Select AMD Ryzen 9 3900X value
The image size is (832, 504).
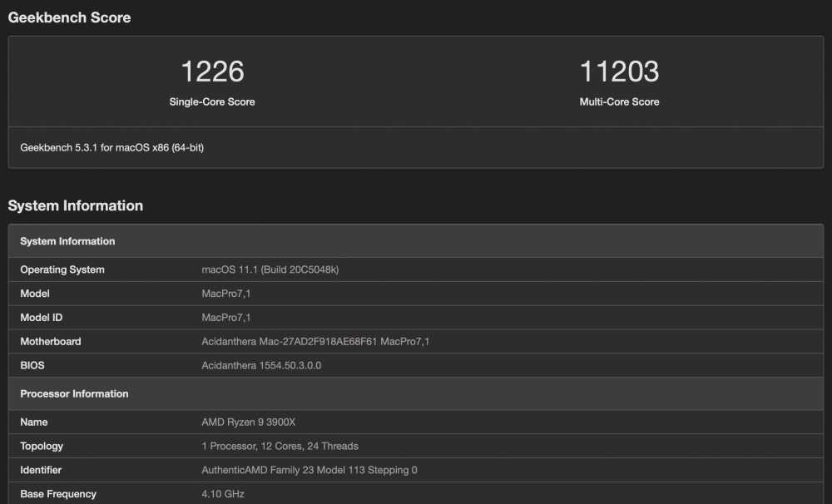pos(248,422)
